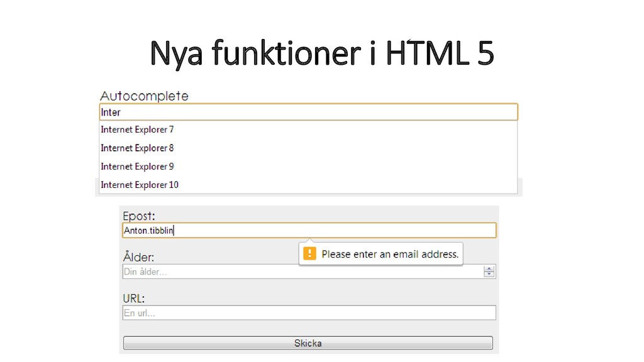Image resolution: width=644 pixels, height=362 pixels.
Task: Submit the form with Skicka button
Action: [308, 343]
